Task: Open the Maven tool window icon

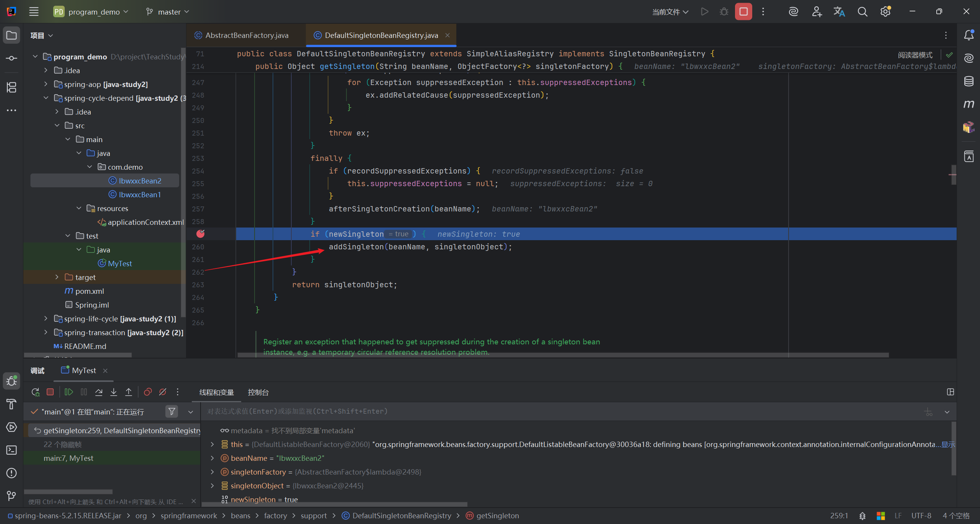Action: pos(969,104)
